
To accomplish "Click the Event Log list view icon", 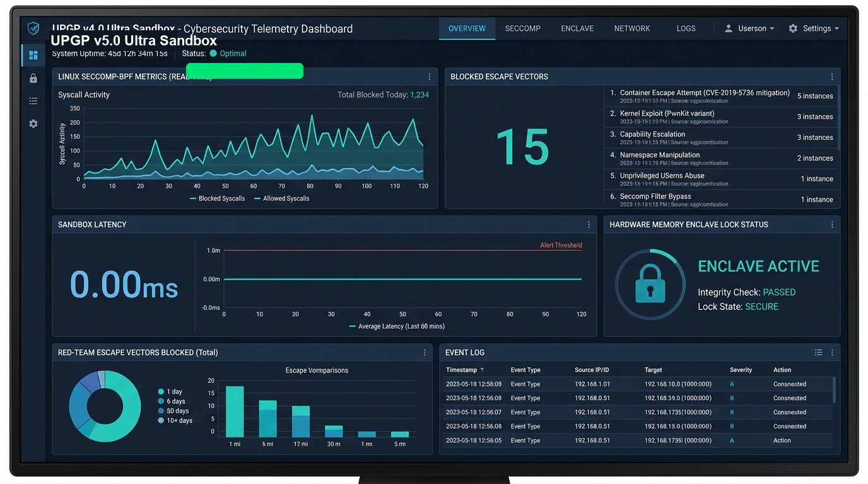I will tap(818, 353).
